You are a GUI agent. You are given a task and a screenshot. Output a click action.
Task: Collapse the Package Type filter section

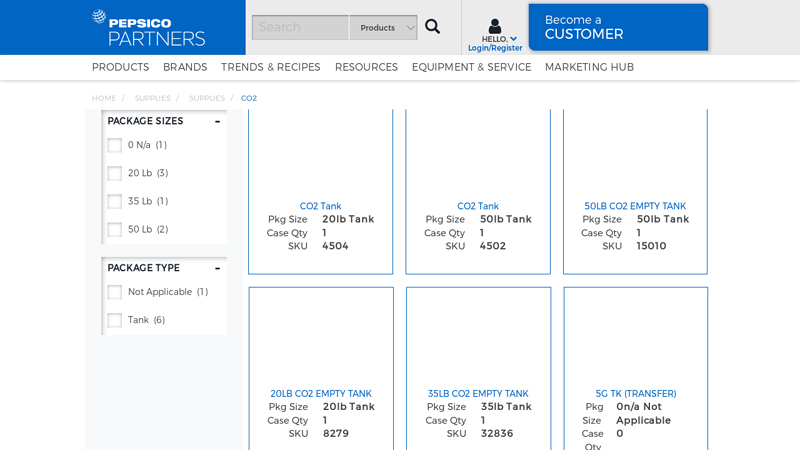click(x=217, y=268)
